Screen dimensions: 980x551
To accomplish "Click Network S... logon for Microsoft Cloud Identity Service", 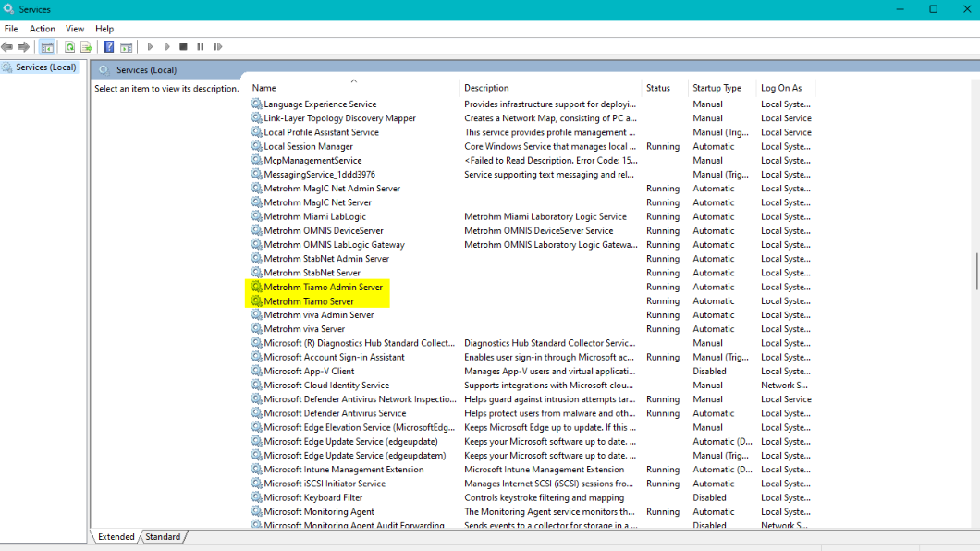I will click(784, 385).
